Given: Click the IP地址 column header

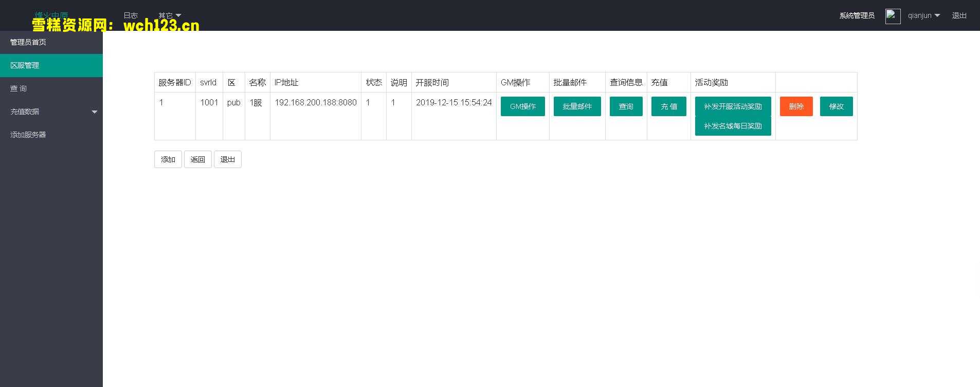Looking at the screenshot, I should pos(315,82).
